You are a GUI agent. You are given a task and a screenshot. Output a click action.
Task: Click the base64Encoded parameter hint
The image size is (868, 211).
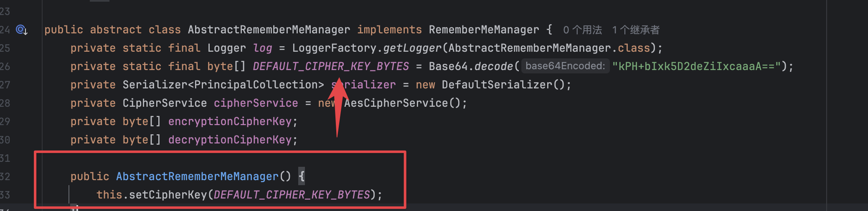point(565,66)
